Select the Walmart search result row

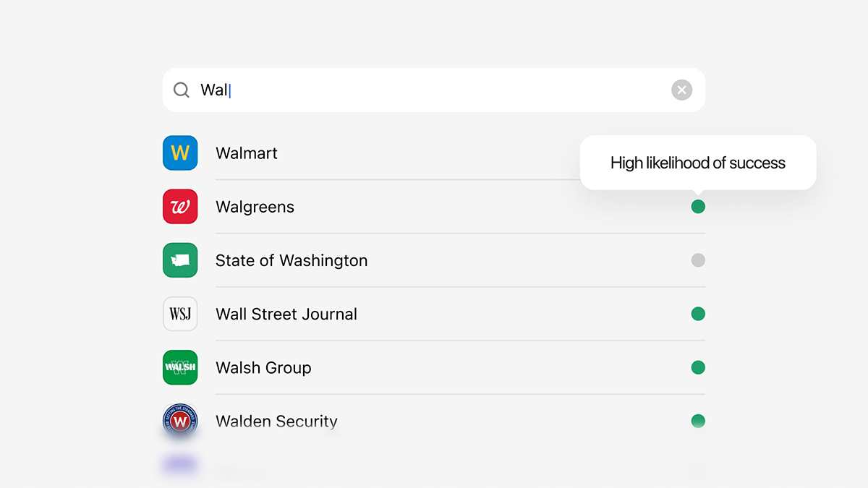coord(362,153)
